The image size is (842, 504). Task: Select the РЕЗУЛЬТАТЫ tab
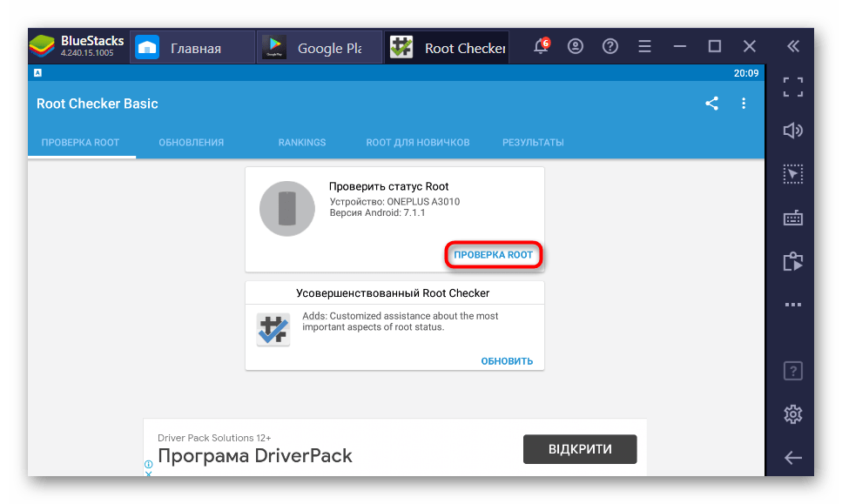point(533,143)
